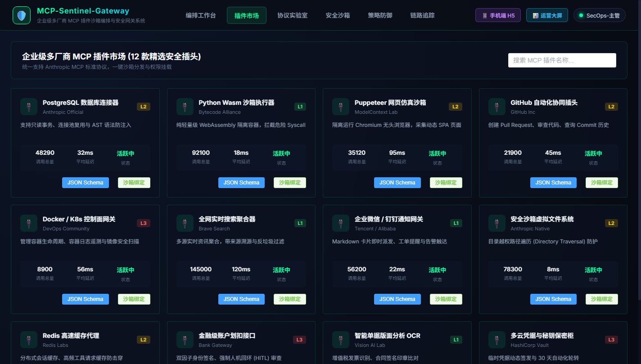The width and height of the screenshot is (641, 364).
Task: Click the 企业微信 / 钉钉通知网关 plug icon
Action: coord(341,223)
